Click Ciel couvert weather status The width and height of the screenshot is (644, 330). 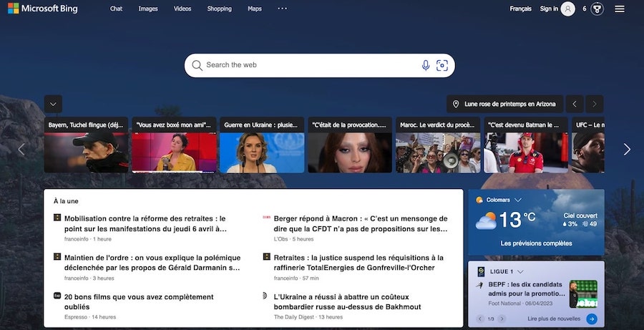click(581, 215)
